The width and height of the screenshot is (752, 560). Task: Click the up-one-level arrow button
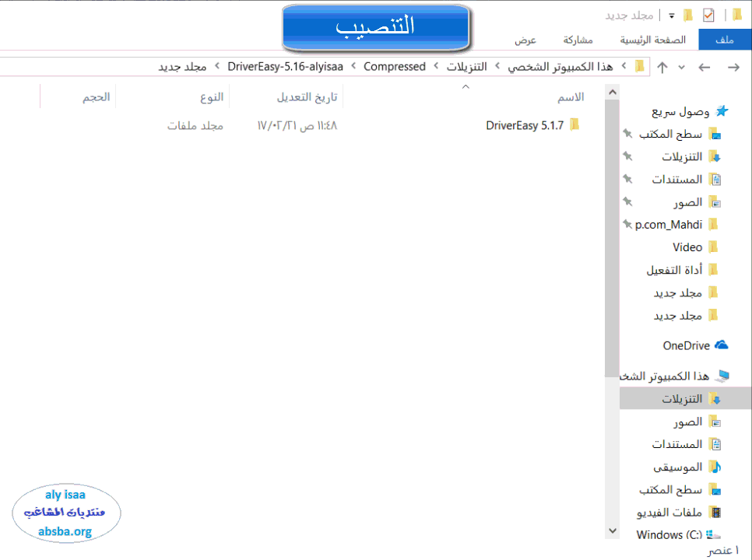pyautogui.click(x=662, y=68)
